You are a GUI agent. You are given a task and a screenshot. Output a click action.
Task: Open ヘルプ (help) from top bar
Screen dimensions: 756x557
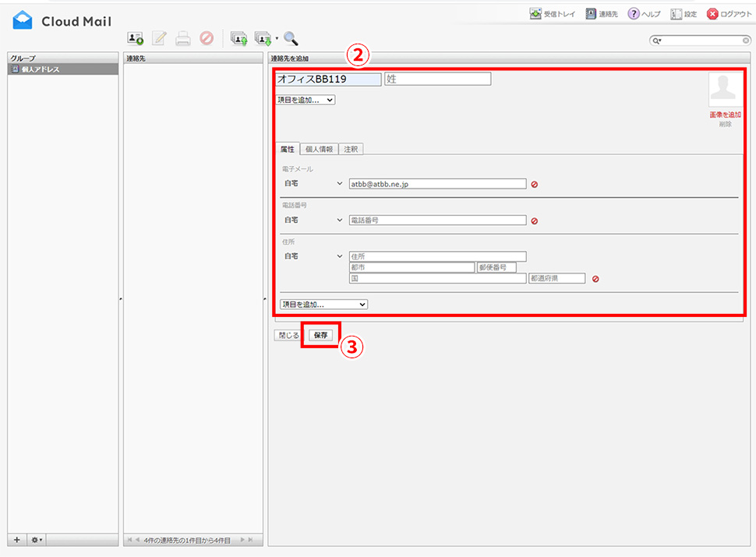click(x=645, y=14)
